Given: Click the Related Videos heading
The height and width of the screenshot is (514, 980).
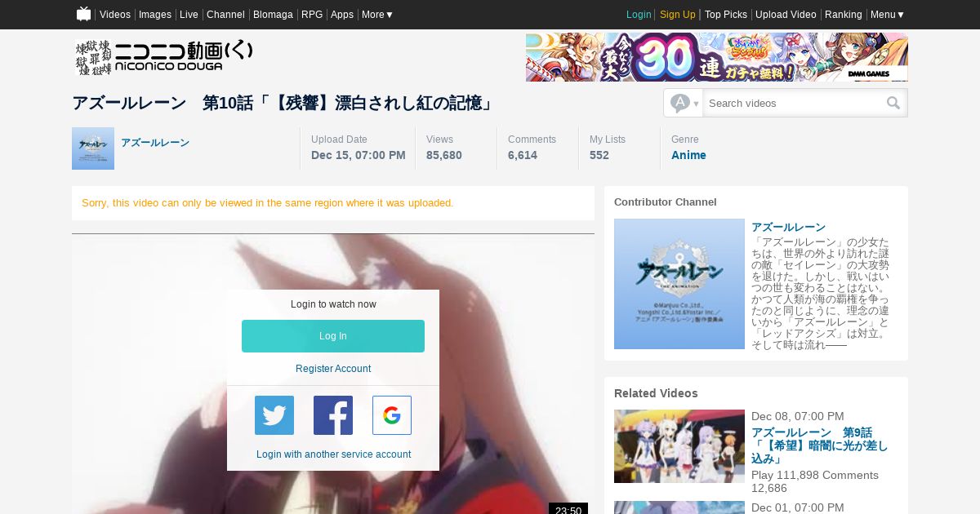Looking at the screenshot, I should [x=656, y=393].
